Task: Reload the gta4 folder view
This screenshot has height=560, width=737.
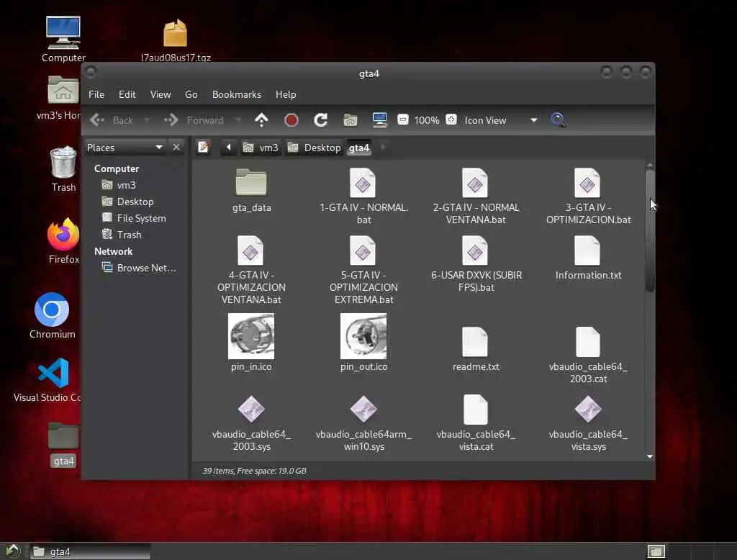Action: pos(320,120)
